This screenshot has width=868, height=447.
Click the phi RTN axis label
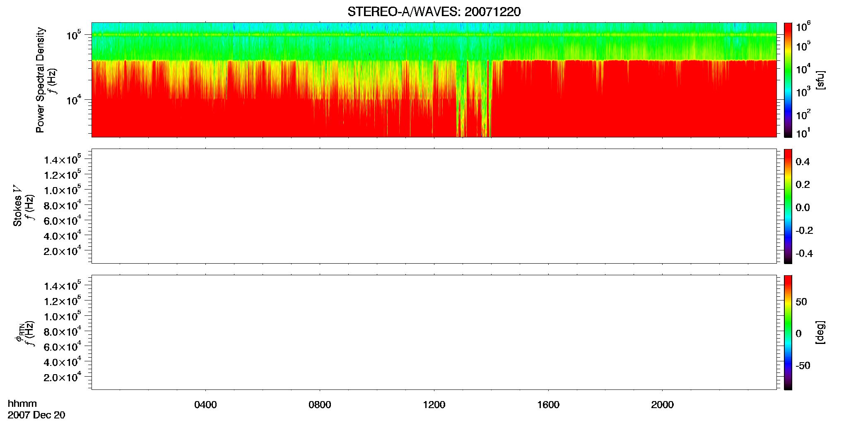click(19, 332)
